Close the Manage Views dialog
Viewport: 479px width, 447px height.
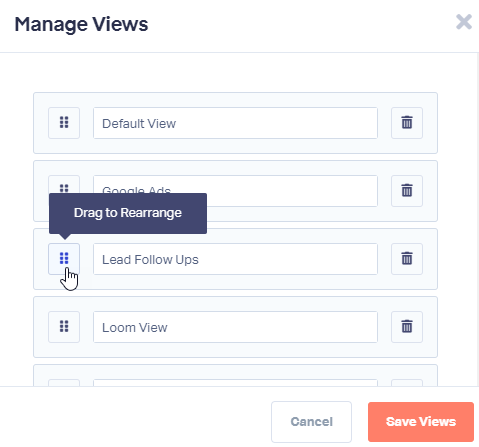coord(464,22)
